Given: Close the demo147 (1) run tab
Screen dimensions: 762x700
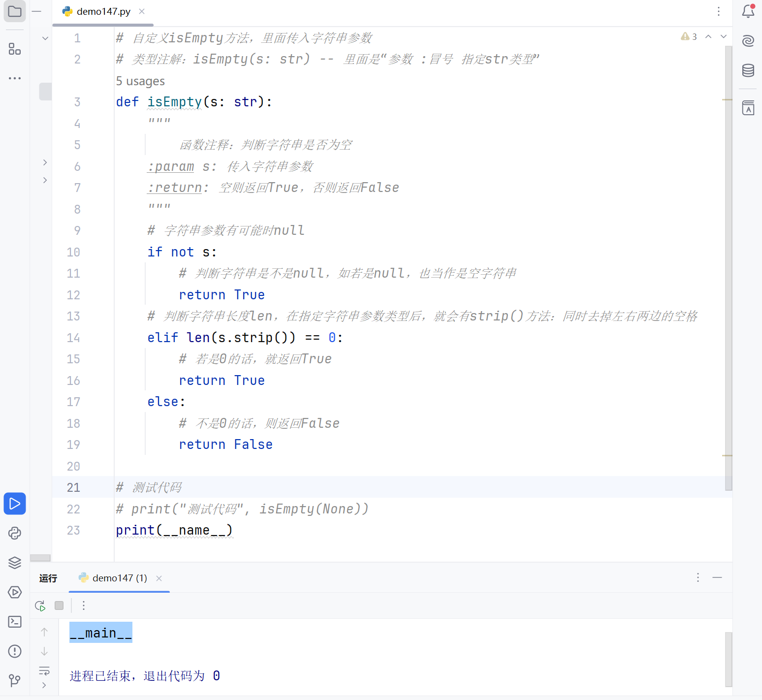Looking at the screenshot, I should coord(159,578).
